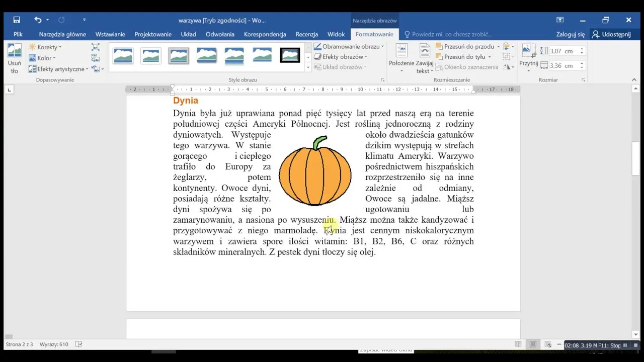Open the Korekty corrections options
This screenshot has height=362, width=644.
45,47
